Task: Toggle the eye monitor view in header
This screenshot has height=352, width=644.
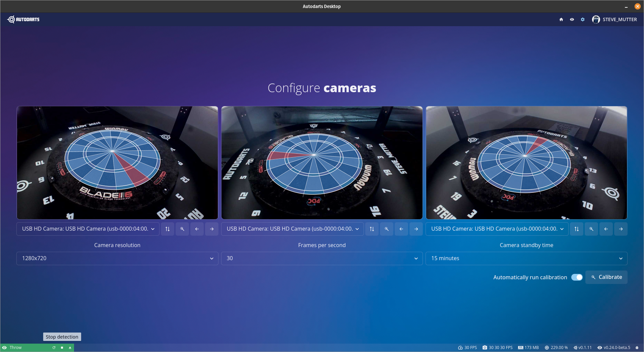Action: pyautogui.click(x=572, y=19)
